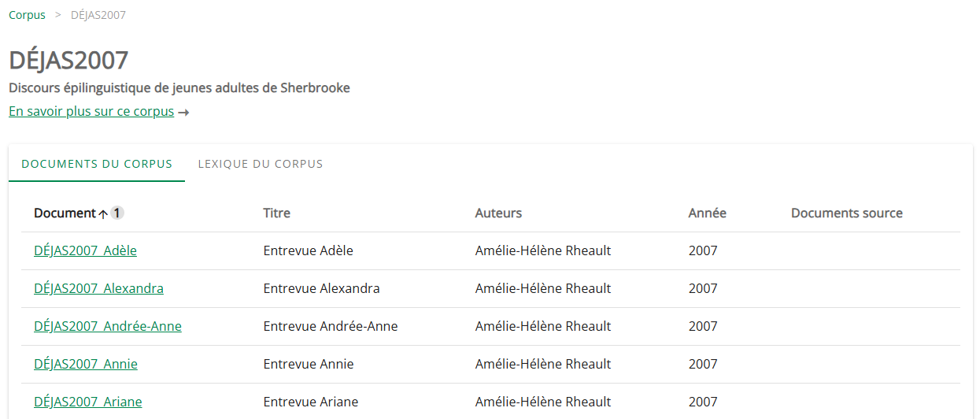Select Documents du corpus tab
This screenshot has height=419, width=980.
[x=97, y=164]
